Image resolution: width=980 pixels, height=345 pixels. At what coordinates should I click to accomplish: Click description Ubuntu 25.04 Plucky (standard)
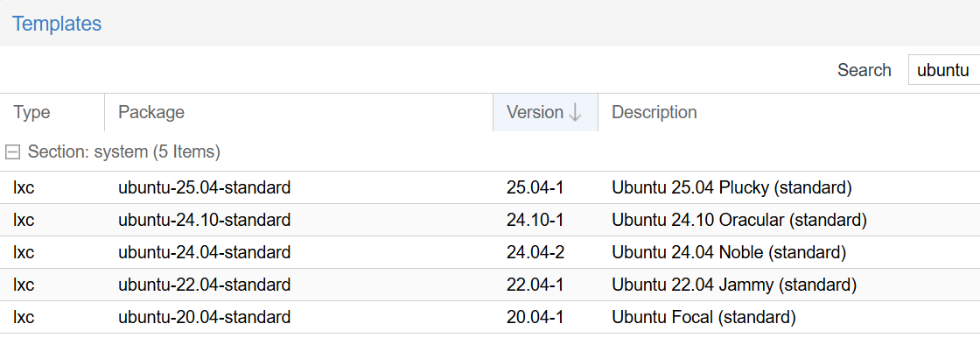click(x=732, y=187)
